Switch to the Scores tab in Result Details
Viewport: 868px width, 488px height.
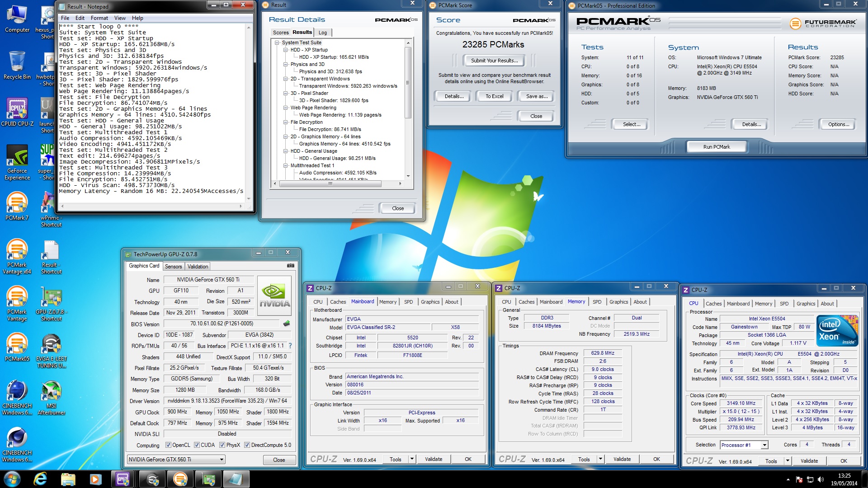coord(280,33)
